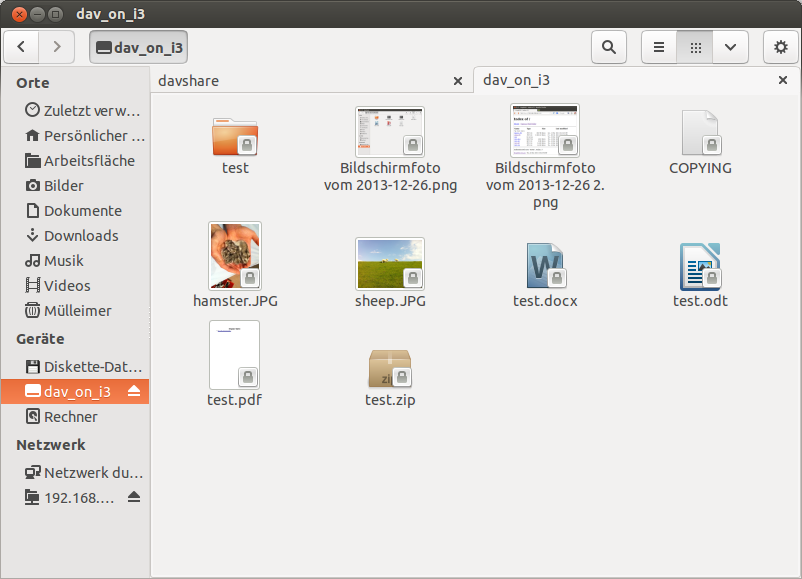
Task: Open the gear settings menu
Action: pyautogui.click(x=781, y=47)
